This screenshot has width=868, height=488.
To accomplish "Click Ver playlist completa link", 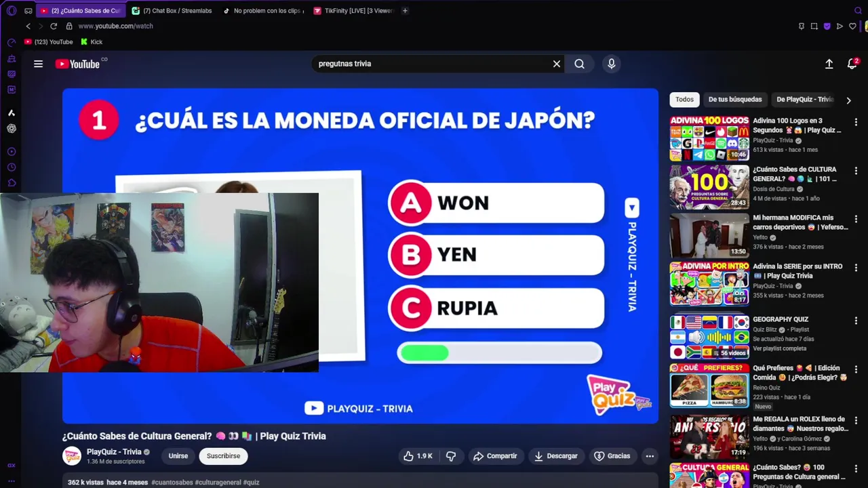I will click(x=780, y=348).
